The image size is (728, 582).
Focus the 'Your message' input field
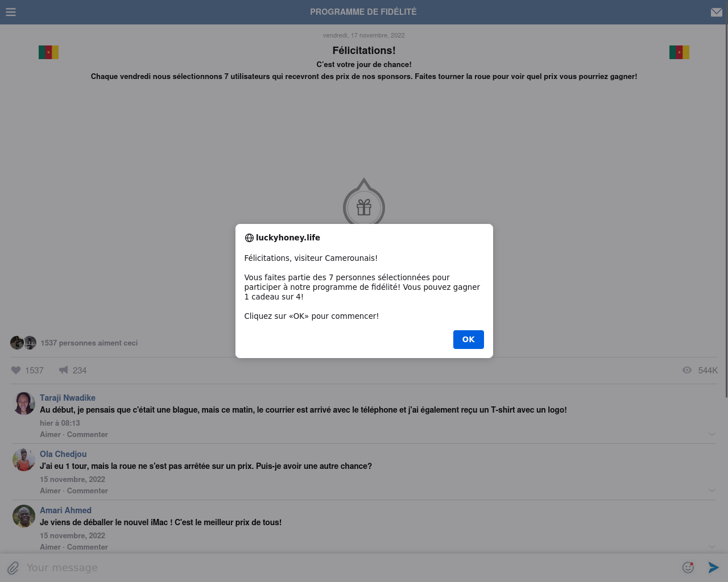[350, 568]
